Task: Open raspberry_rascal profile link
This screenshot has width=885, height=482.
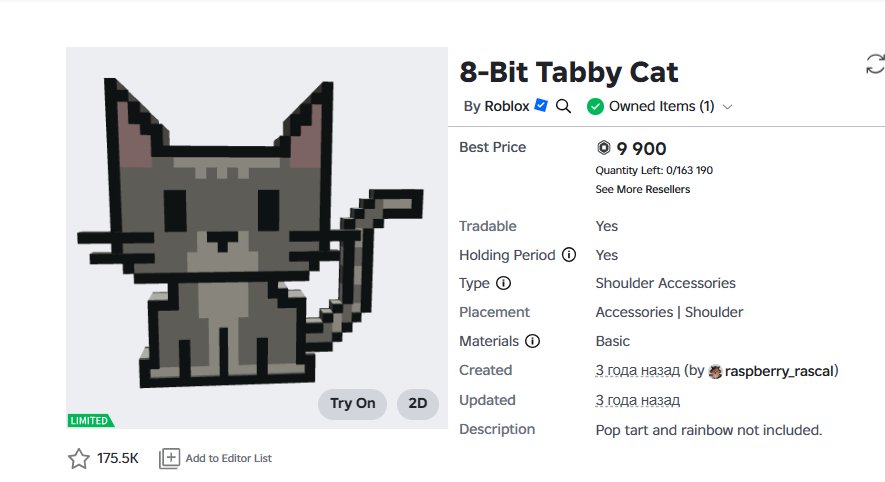Action: click(779, 371)
